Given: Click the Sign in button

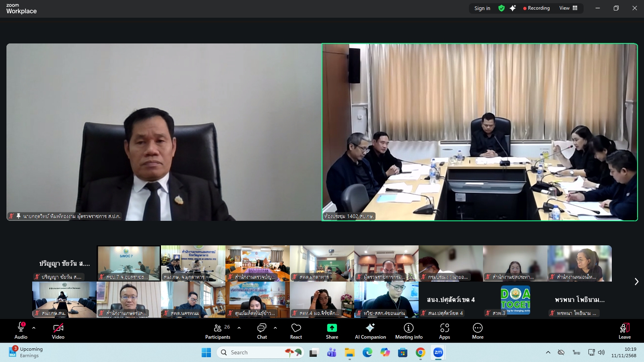Looking at the screenshot, I should [x=482, y=8].
